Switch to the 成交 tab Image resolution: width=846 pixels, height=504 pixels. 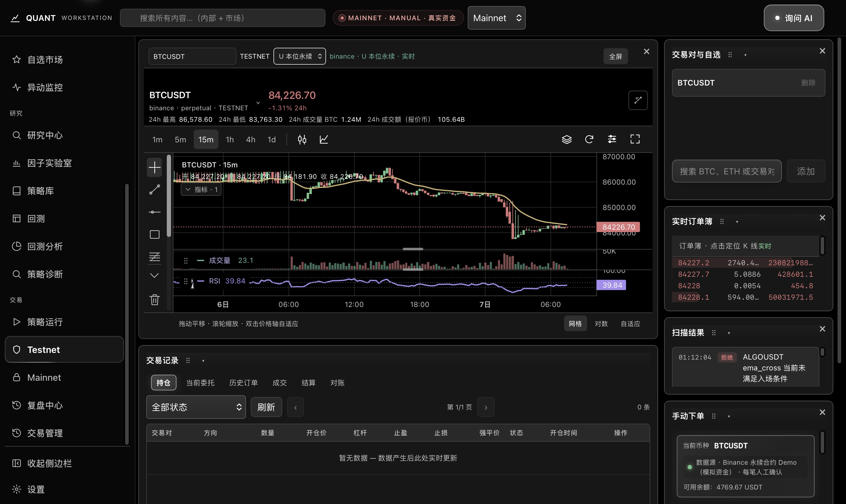point(279,383)
